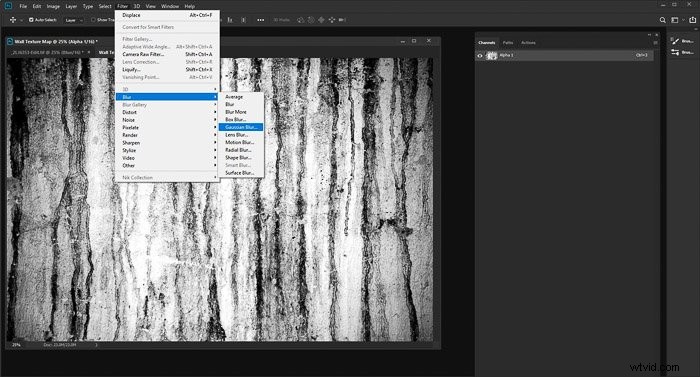This screenshot has height=377, width=700.
Task: Choose Average from Blur submenu
Action: pyautogui.click(x=241, y=97)
